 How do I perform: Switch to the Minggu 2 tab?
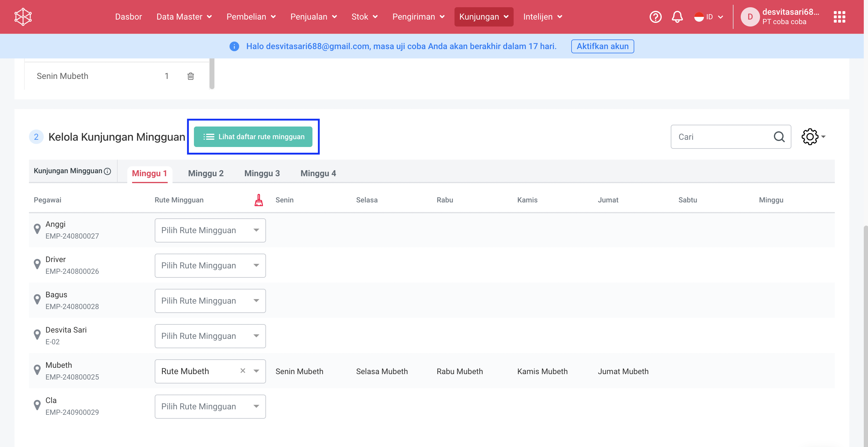tap(206, 173)
